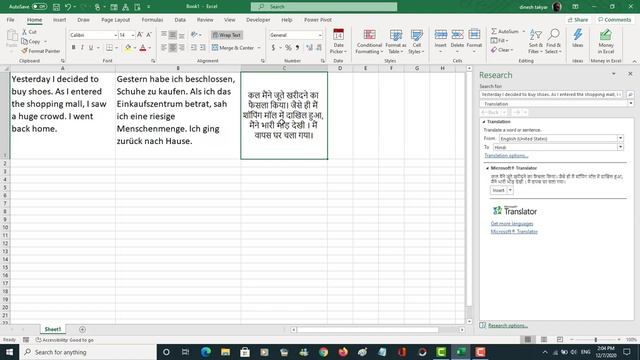
Task: Open Format as Table gallery
Action: tap(396, 41)
